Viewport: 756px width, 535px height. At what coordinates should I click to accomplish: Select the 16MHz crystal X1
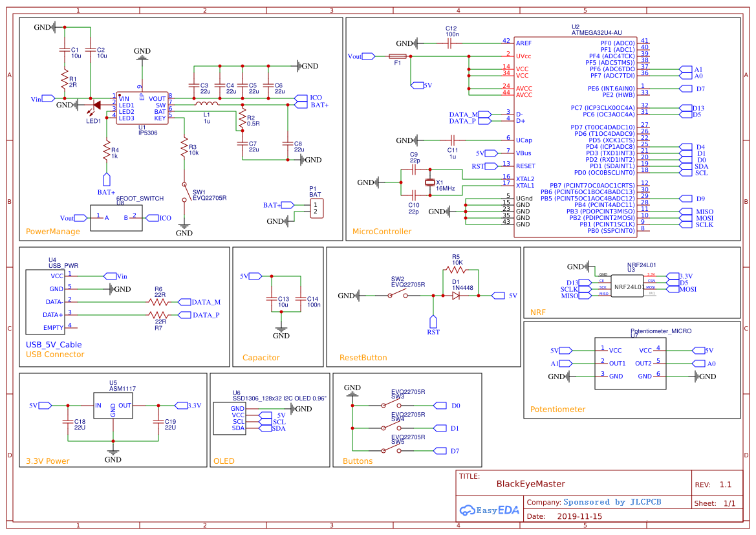click(x=429, y=183)
